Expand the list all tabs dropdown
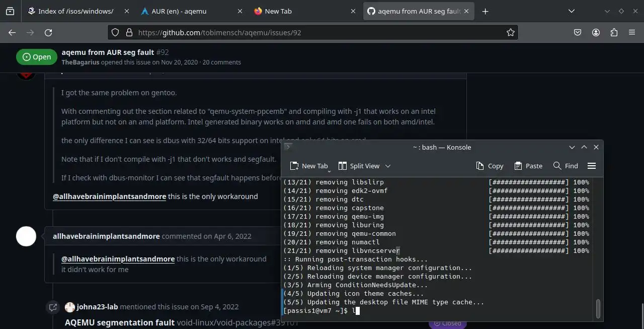This screenshot has height=329, width=644. (x=572, y=11)
